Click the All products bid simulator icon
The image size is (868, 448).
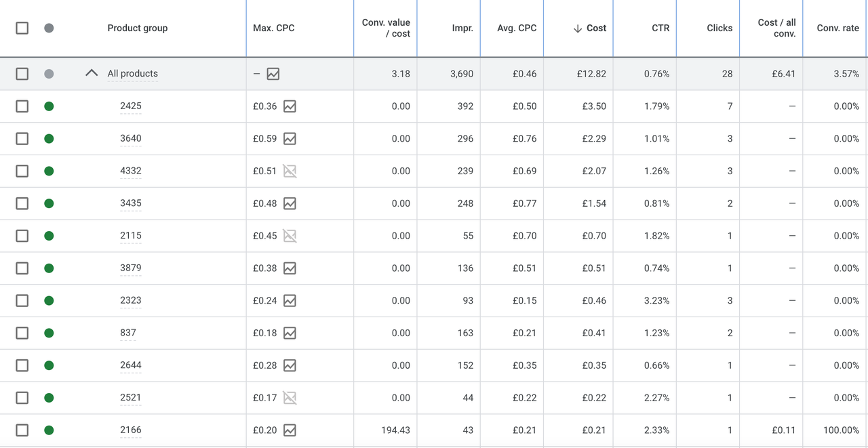point(273,74)
